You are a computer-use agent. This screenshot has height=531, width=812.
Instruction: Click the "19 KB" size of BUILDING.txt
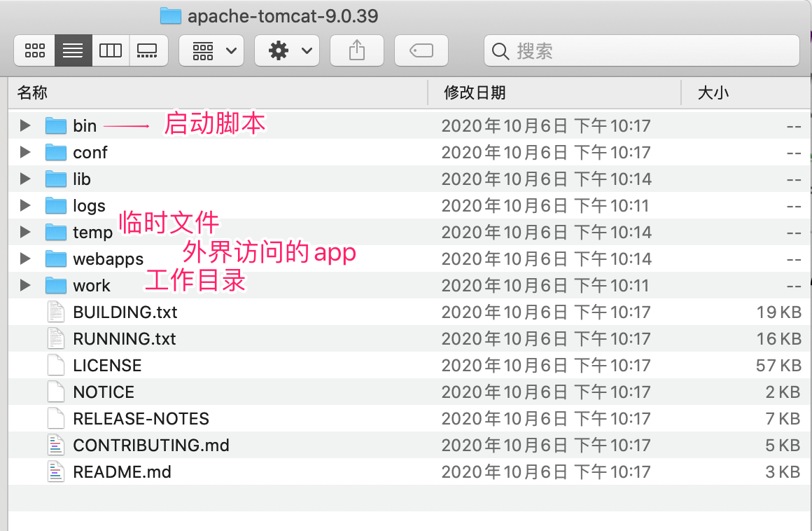(779, 312)
